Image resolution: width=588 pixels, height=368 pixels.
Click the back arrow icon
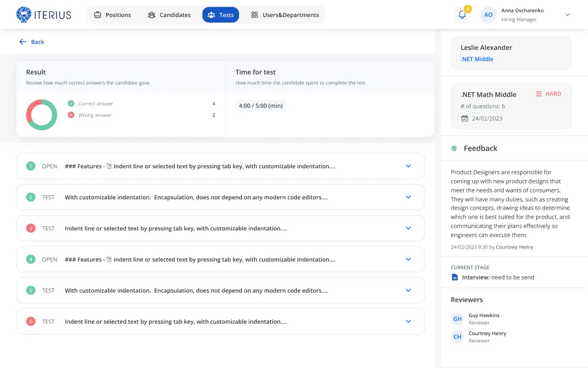coord(23,42)
